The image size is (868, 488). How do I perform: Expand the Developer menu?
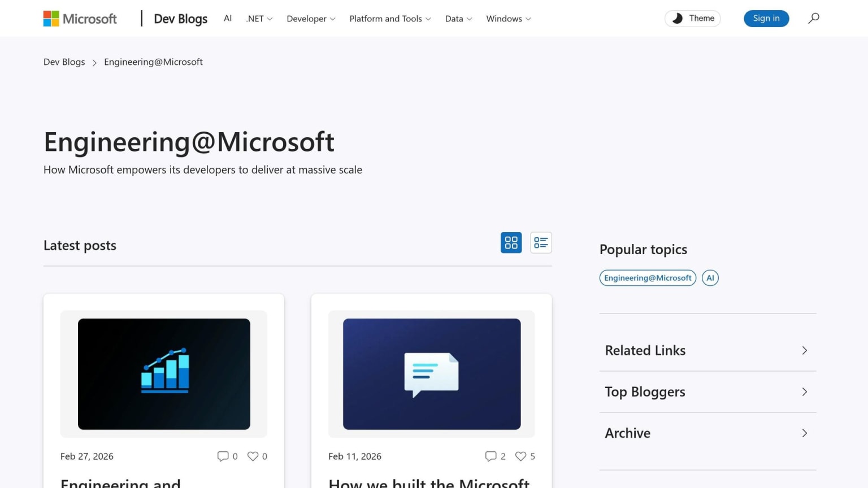pos(311,19)
